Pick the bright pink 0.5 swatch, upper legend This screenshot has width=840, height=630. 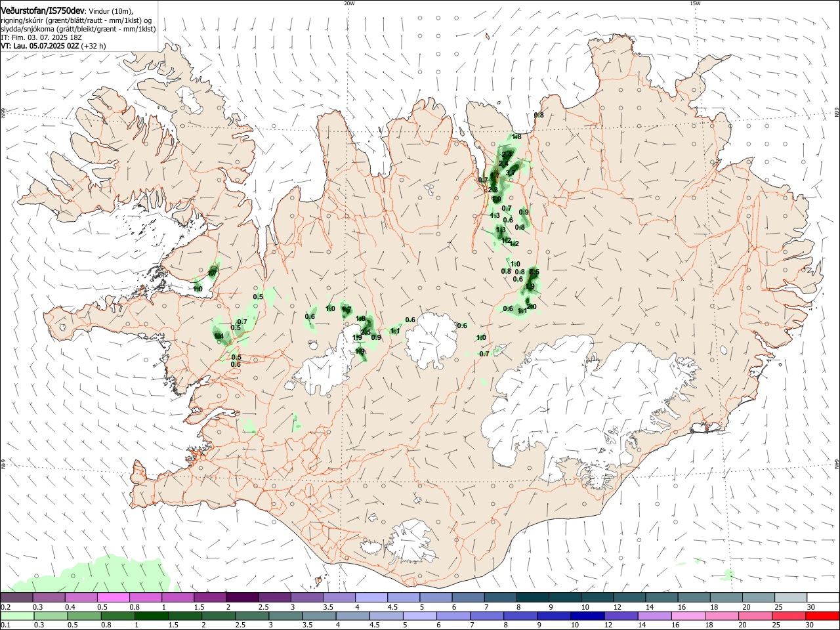click(113, 598)
